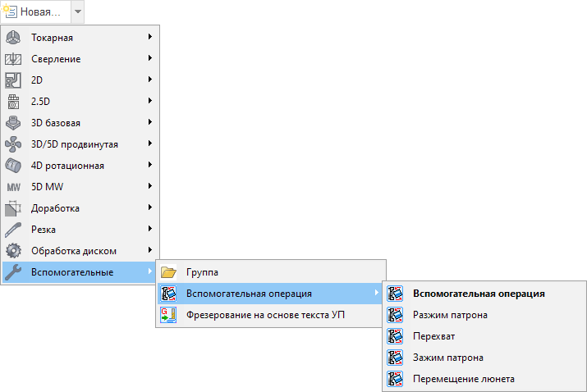Screen dimensions: 587x392
Task: Click the 4D ротационная icon
Action: click(13, 166)
